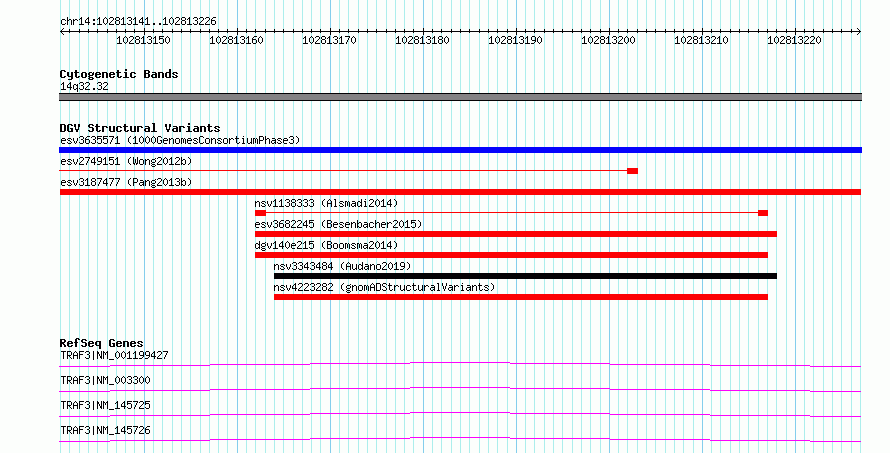
Task: Click the RefSeq Genes track title
Action: (101, 343)
